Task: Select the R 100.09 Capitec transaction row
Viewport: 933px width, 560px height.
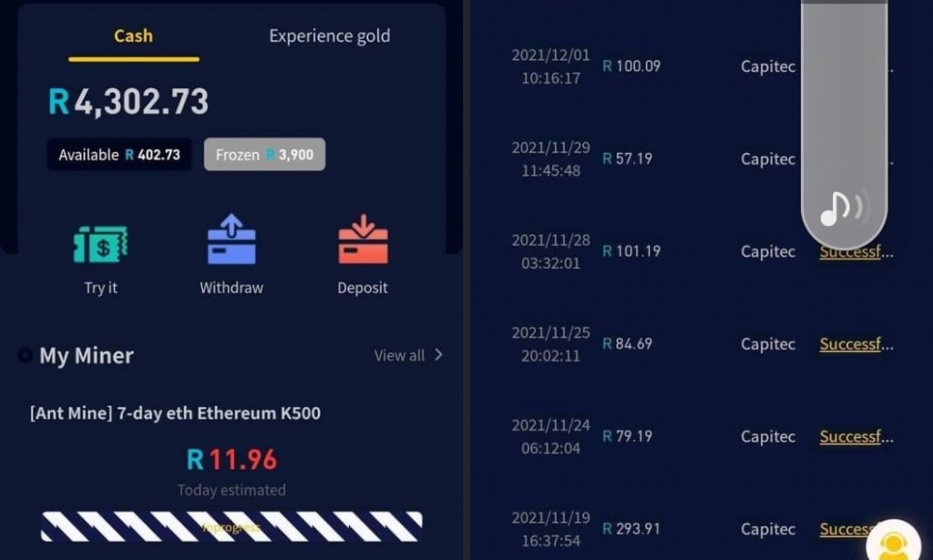Action: click(x=656, y=66)
